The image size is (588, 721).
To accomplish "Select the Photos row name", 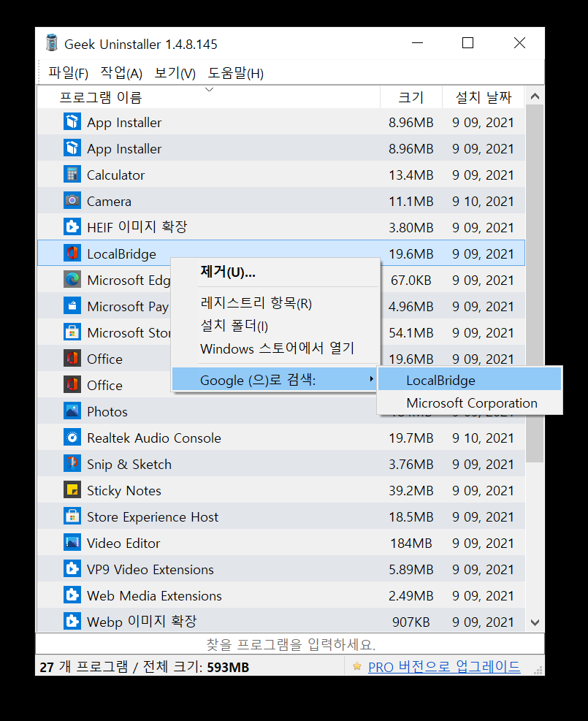I will pos(107,411).
